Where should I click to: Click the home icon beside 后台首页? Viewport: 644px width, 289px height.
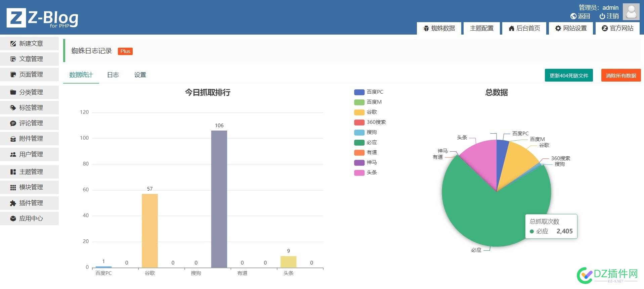click(x=511, y=28)
